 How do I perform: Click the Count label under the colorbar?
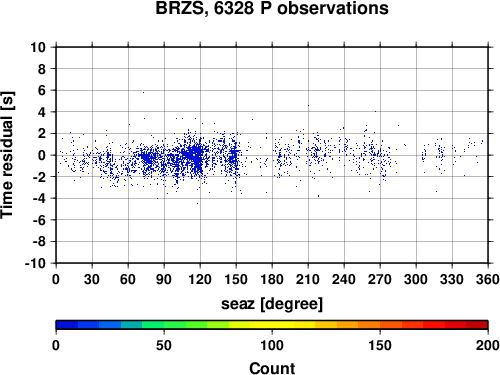272,368
